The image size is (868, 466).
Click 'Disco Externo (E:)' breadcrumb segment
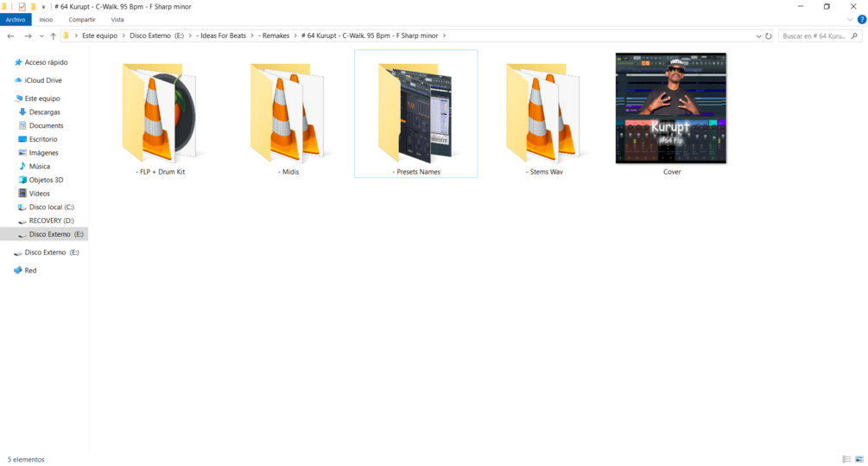(x=156, y=35)
